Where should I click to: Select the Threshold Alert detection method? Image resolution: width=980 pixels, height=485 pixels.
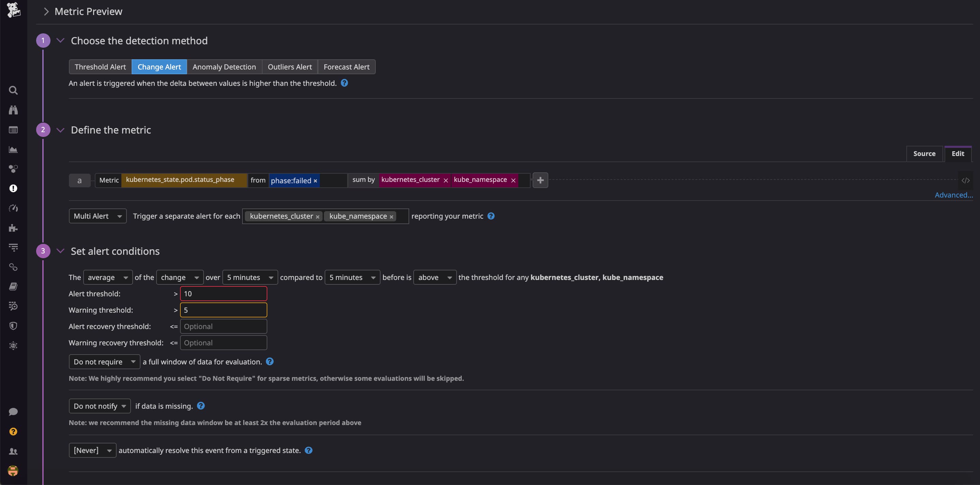tap(100, 66)
